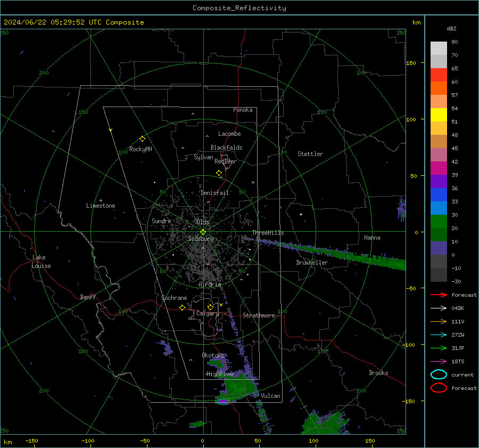Click the Hanna city label
Viewport: 479px width, 448px height.
click(372, 238)
